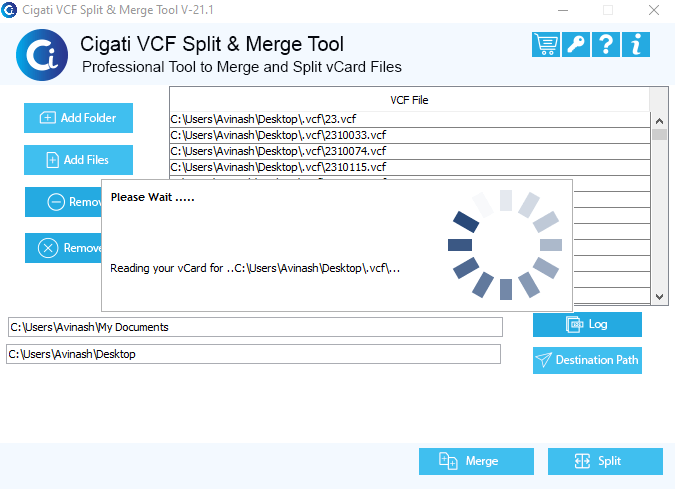This screenshot has width=675, height=489.
Task: Click the file list scroll down arrow
Action: (x=659, y=297)
